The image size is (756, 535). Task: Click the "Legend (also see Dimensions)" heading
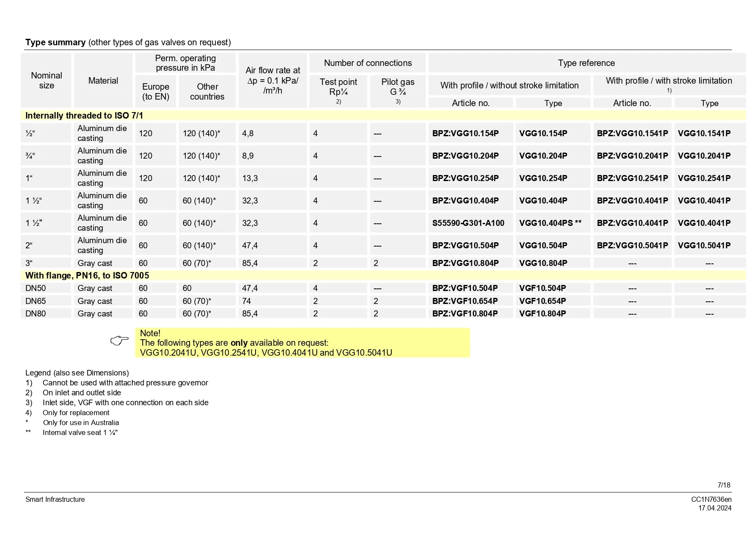pyautogui.click(x=77, y=373)
